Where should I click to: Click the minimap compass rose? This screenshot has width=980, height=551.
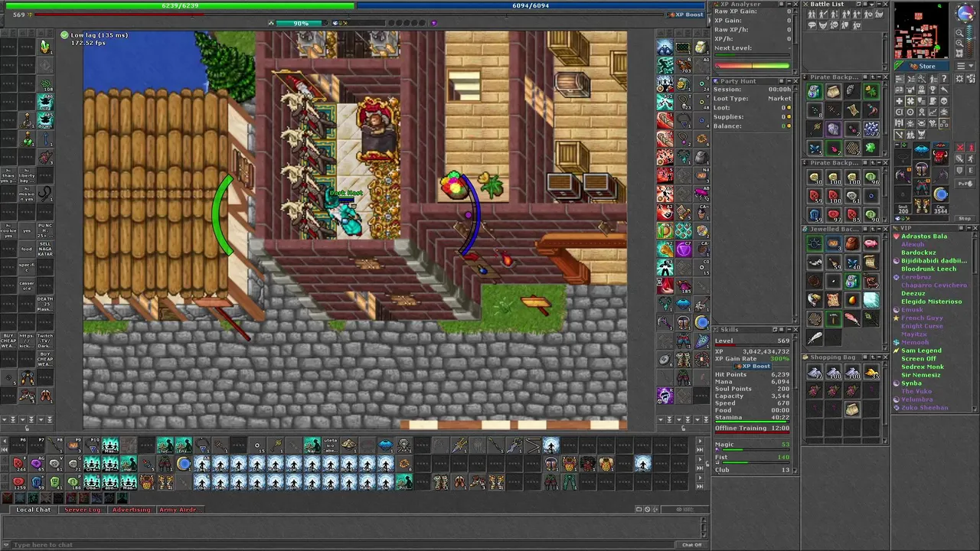coord(965,13)
